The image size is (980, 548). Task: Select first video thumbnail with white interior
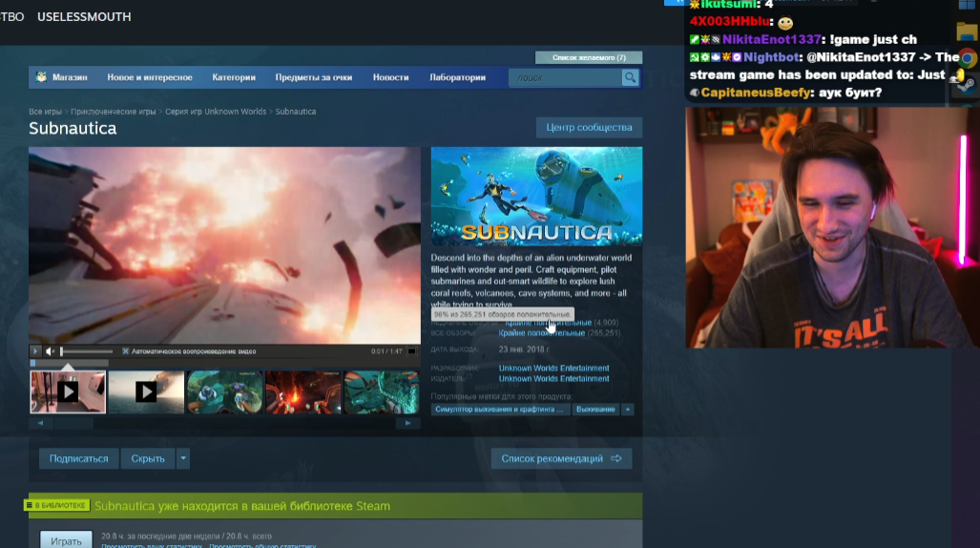[68, 392]
